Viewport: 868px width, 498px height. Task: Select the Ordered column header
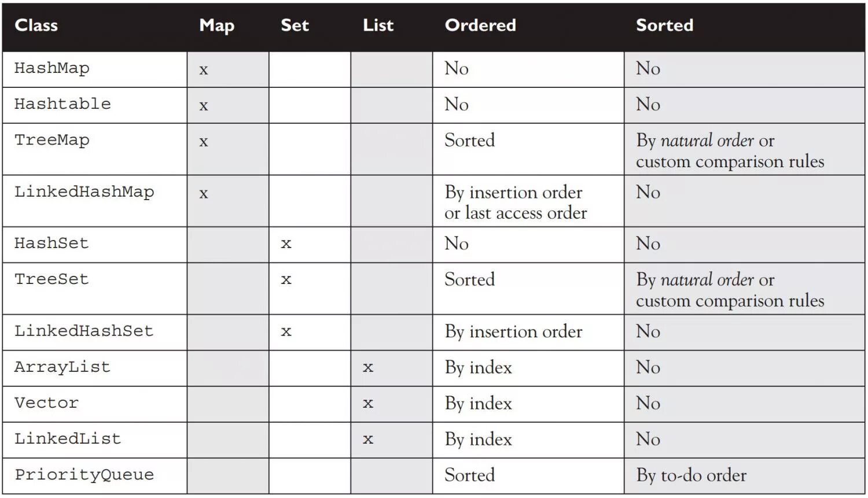480,25
